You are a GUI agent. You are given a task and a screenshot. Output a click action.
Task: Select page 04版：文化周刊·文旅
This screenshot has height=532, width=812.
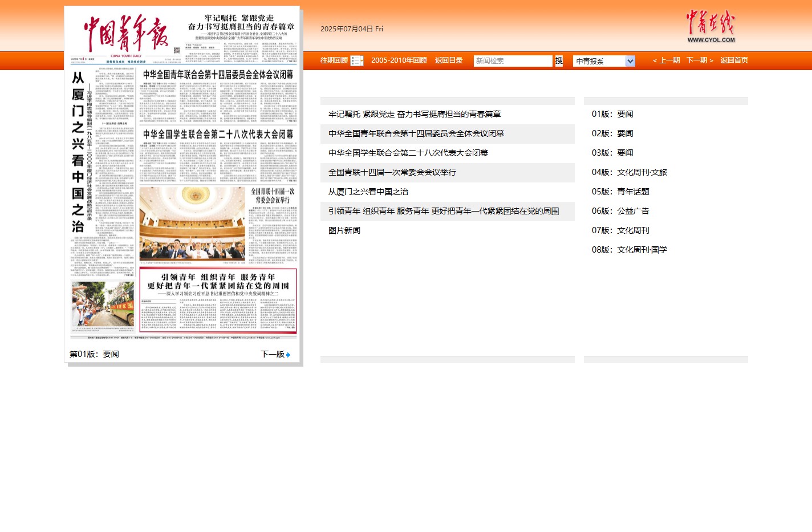tap(630, 172)
